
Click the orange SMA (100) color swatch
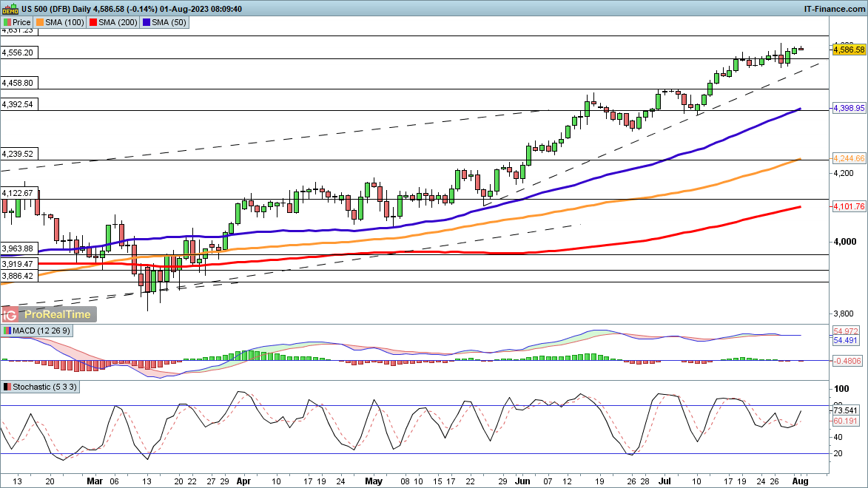click(40, 23)
